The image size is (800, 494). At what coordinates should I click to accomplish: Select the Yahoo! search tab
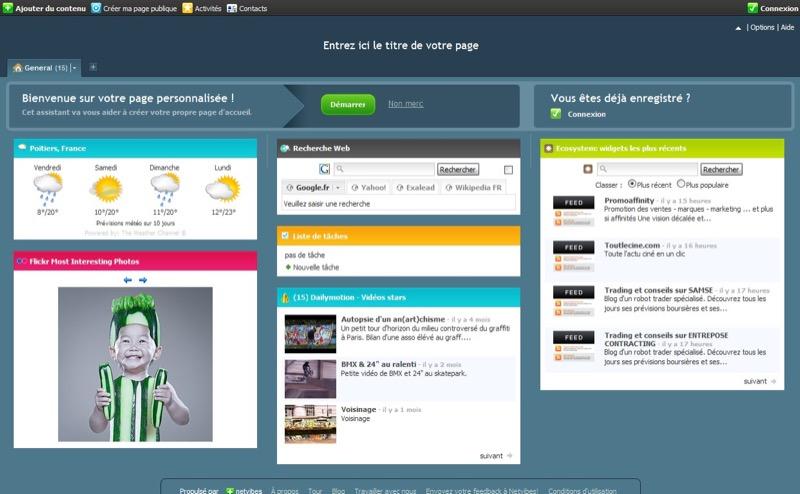368,187
